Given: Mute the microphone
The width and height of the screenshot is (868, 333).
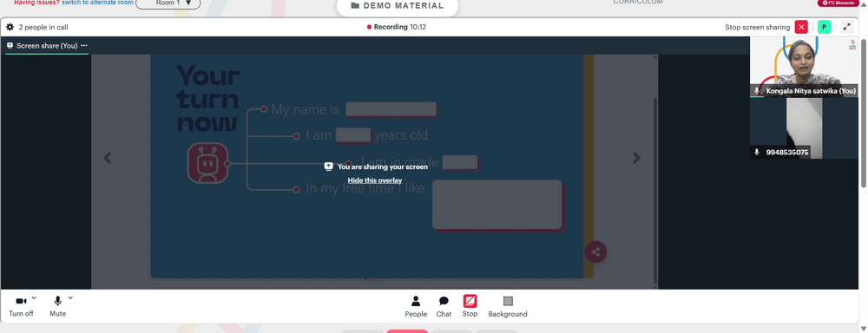Looking at the screenshot, I should click(57, 306).
